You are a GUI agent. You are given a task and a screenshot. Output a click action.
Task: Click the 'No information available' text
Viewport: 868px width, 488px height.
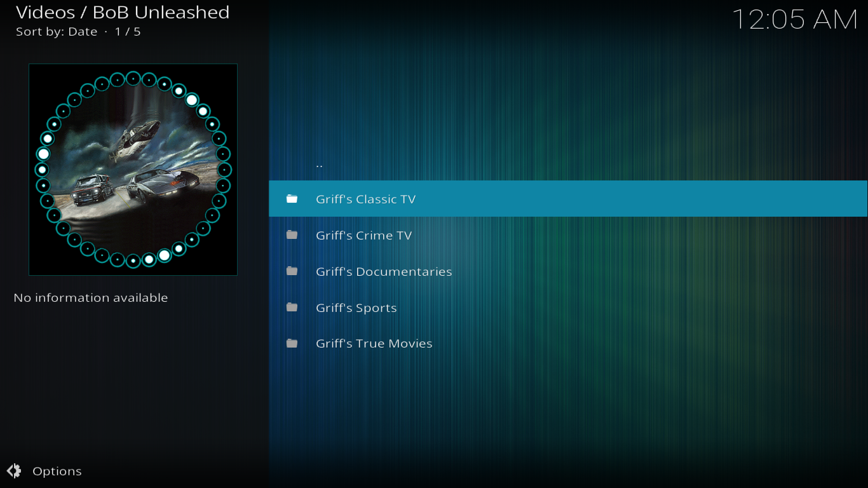tap(91, 297)
